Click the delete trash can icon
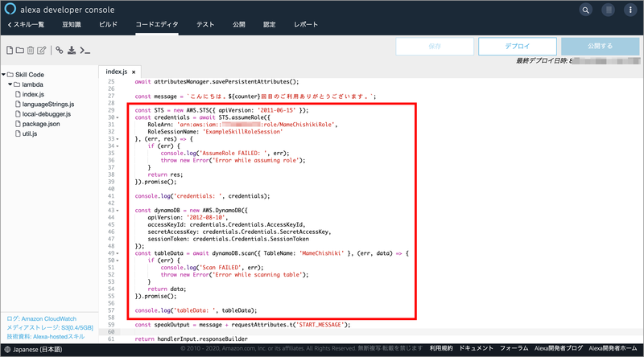The height and width of the screenshot is (357, 644). (x=31, y=50)
